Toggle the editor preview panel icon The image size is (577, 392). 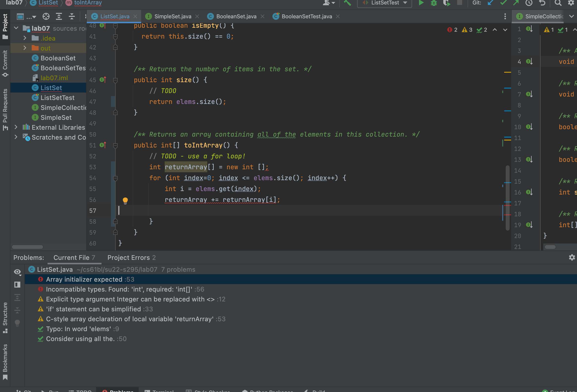[x=17, y=285]
